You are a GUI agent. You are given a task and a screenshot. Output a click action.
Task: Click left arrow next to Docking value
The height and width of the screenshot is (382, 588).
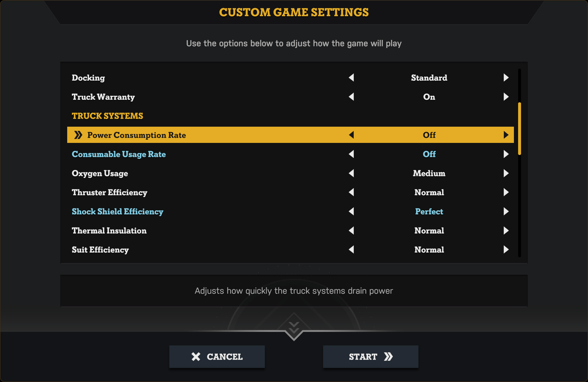[x=351, y=77]
